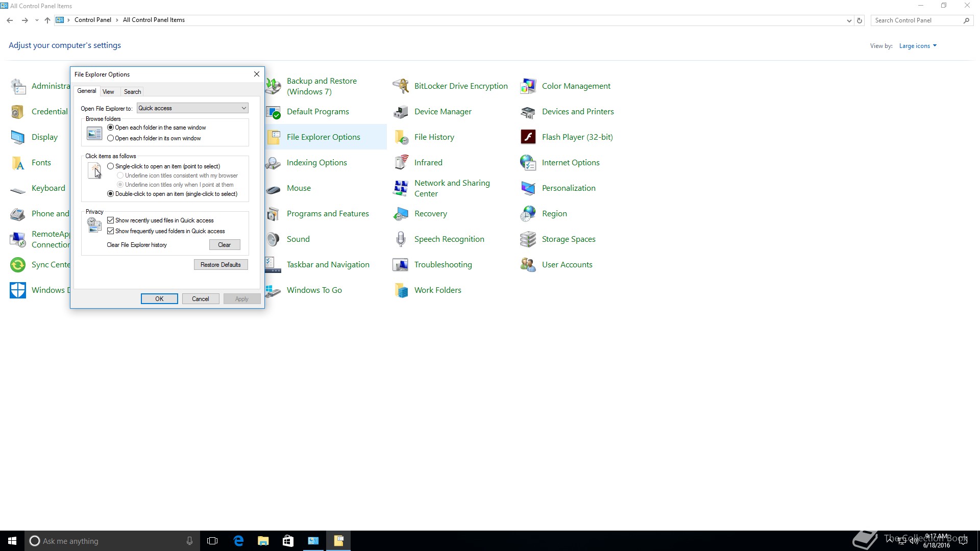
Task: Open the File History icon
Action: [401, 137]
